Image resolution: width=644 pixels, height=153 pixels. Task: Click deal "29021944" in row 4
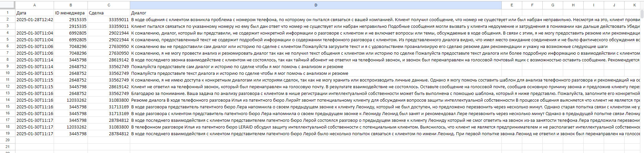[109, 33]
